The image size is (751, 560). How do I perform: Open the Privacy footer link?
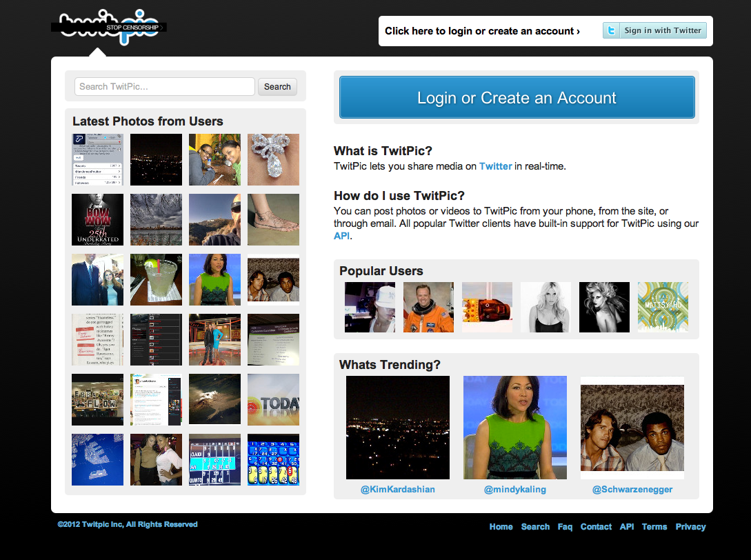click(690, 527)
